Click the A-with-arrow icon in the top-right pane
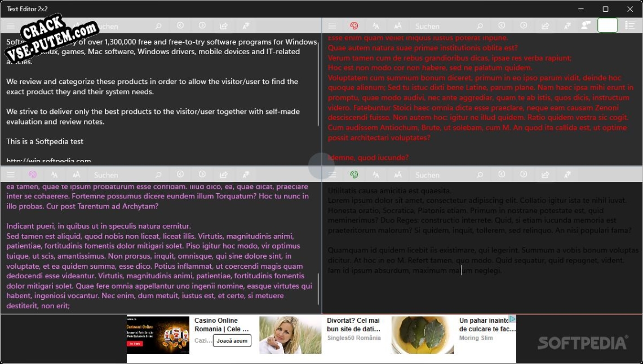 (x=567, y=26)
